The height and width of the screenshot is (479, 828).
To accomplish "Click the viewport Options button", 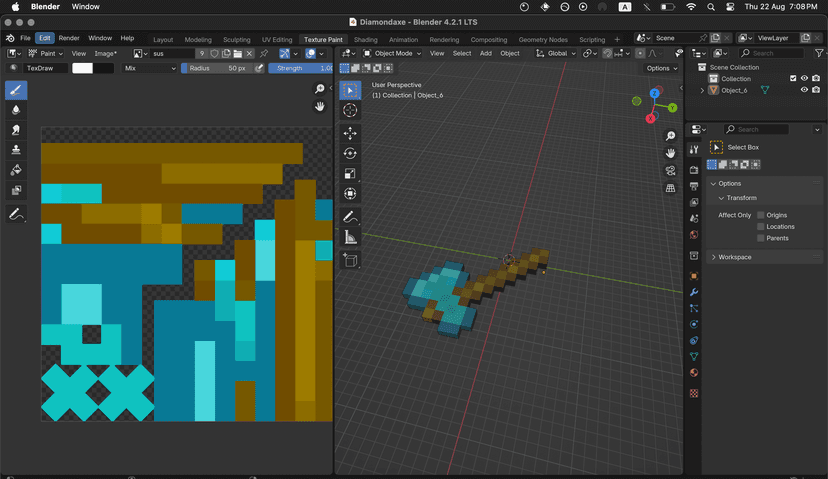I will tap(660, 68).
